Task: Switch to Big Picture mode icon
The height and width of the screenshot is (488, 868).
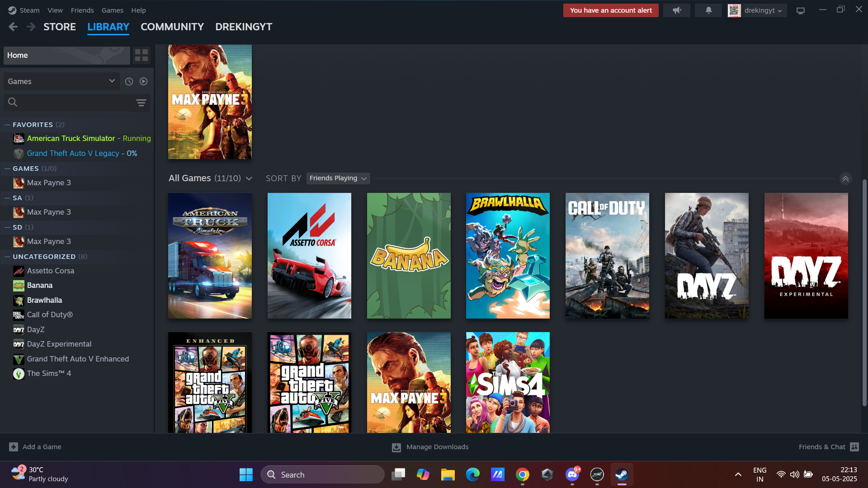Action: (x=801, y=10)
